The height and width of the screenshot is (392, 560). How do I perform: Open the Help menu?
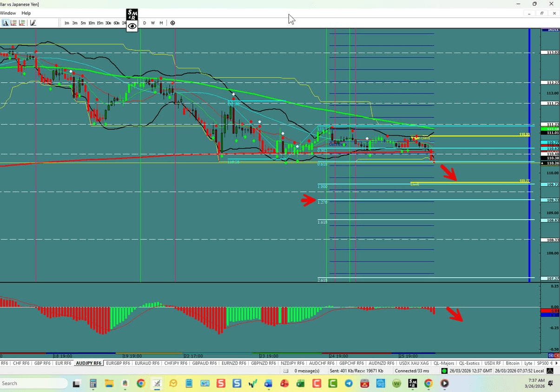(x=26, y=13)
